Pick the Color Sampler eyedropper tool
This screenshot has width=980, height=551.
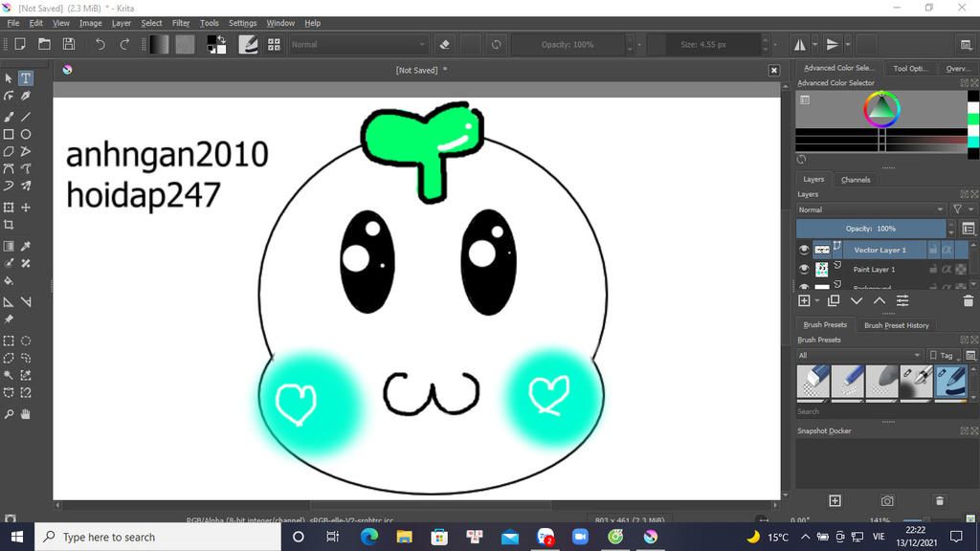pyautogui.click(x=26, y=246)
